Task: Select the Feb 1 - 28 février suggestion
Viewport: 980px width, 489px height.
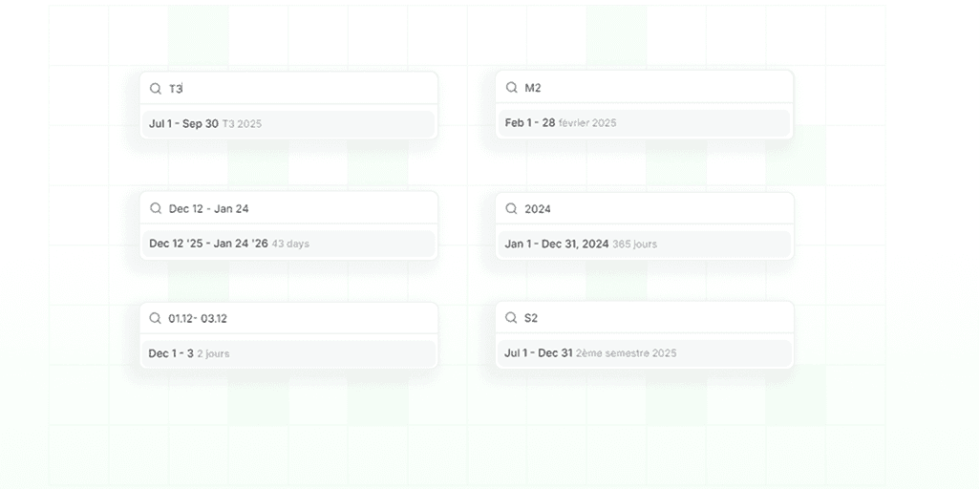Action: (644, 122)
